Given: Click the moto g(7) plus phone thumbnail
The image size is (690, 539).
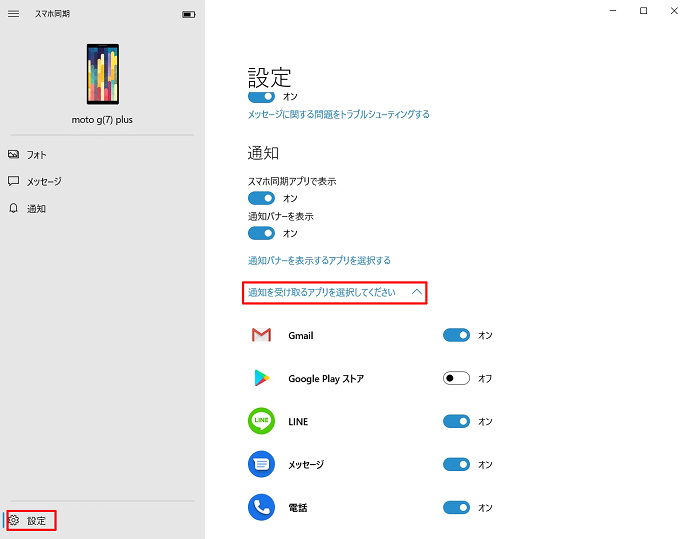Looking at the screenshot, I should point(103,74).
